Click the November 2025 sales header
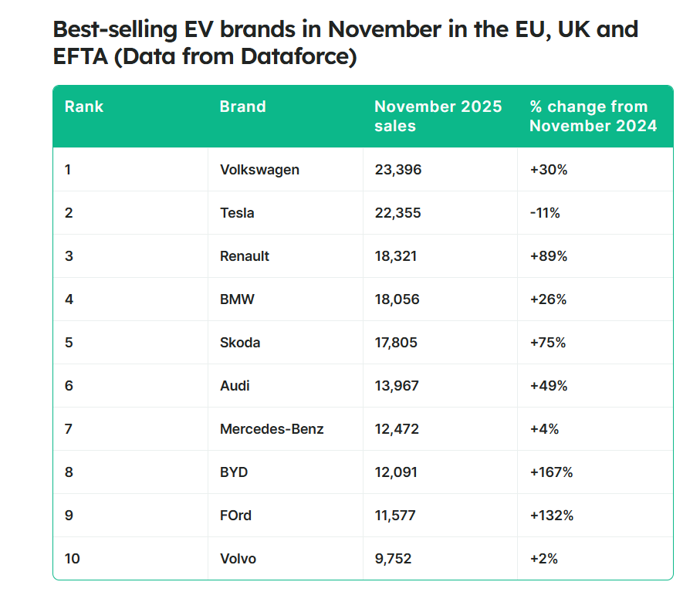 coord(438,116)
